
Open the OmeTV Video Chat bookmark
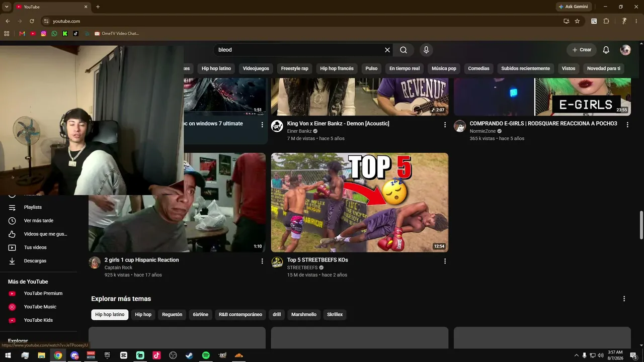click(116, 34)
